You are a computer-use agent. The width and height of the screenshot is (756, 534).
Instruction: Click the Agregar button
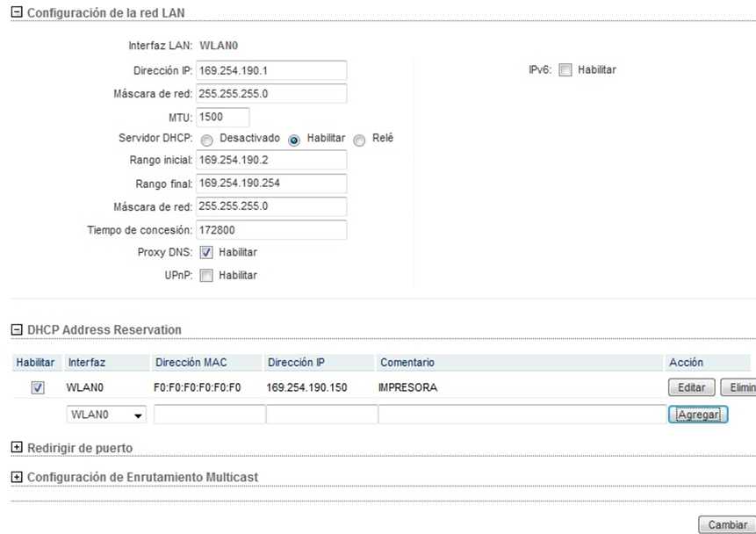coord(698,415)
